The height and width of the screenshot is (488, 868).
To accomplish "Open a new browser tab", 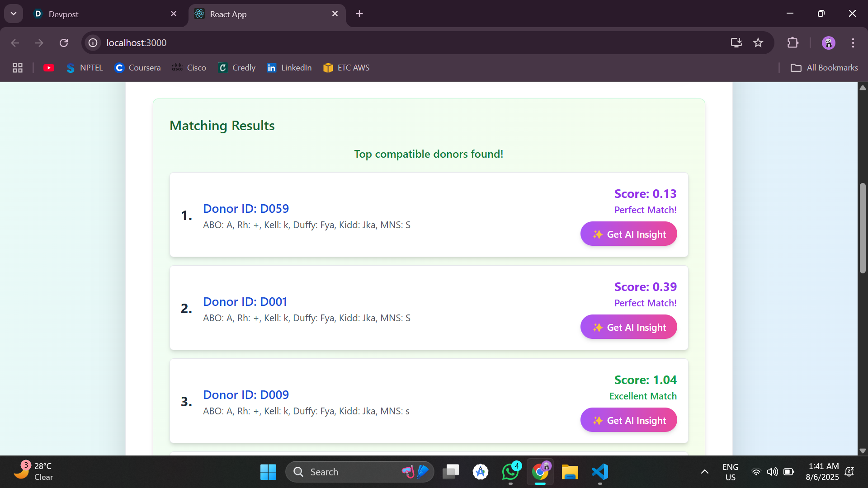I will coord(359,14).
